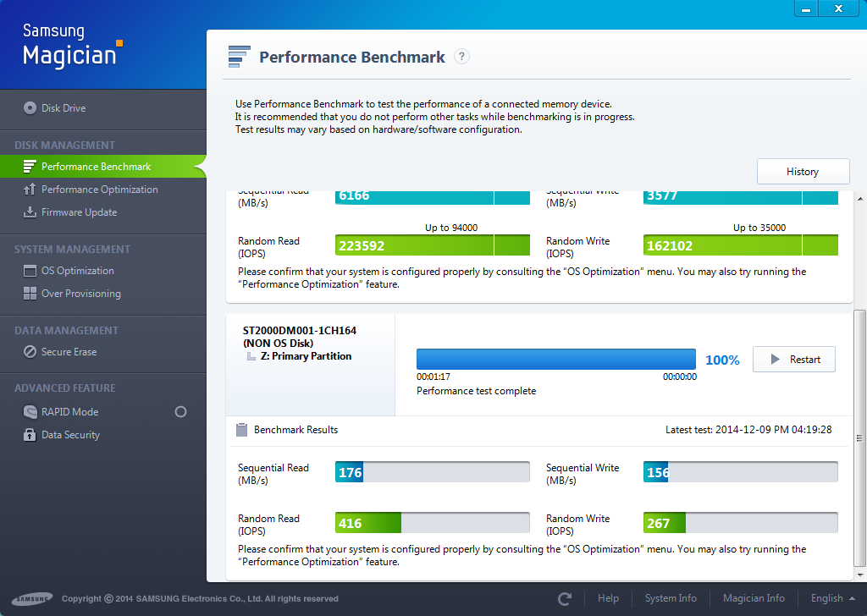The width and height of the screenshot is (867, 616).
Task: Click the Performance Optimization arrow icon
Action: point(30,190)
